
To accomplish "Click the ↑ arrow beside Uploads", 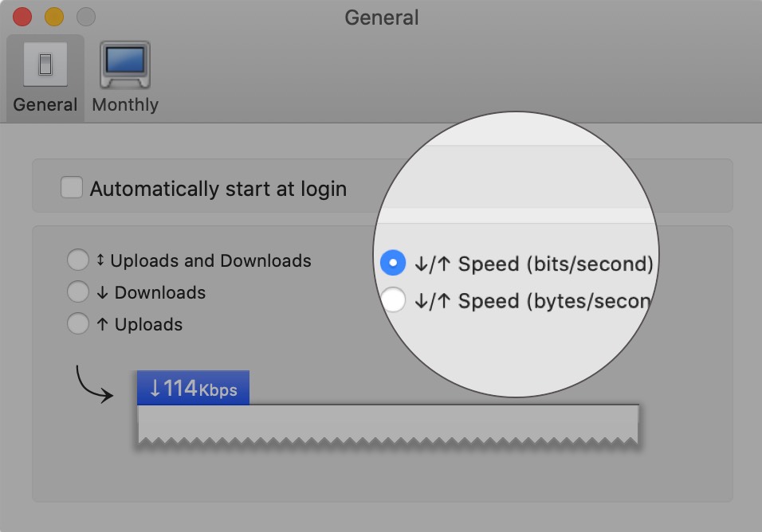I will tap(104, 324).
